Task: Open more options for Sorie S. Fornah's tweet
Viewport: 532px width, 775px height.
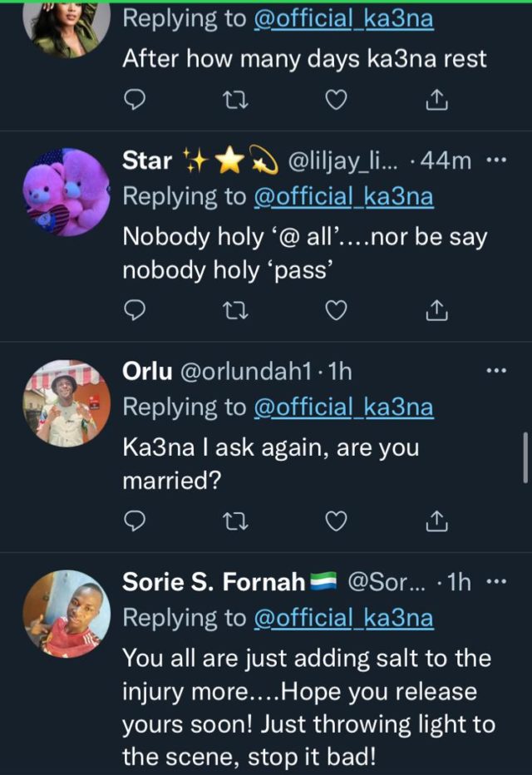Action: click(x=495, y=581)
